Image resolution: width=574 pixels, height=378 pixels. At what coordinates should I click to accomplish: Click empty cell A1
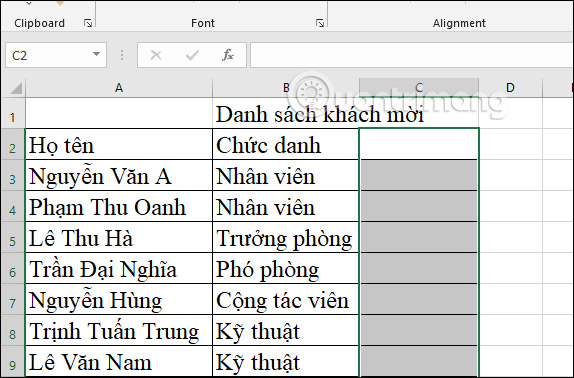119,113
